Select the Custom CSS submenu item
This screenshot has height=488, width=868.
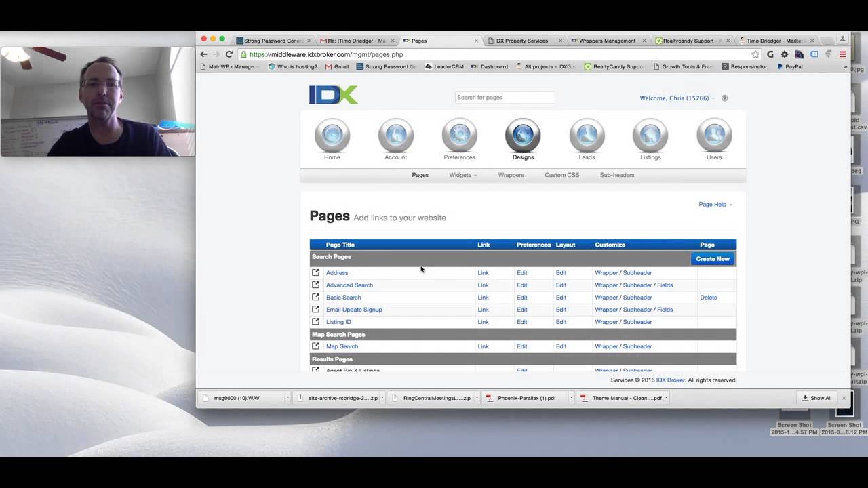pos(562,175)
